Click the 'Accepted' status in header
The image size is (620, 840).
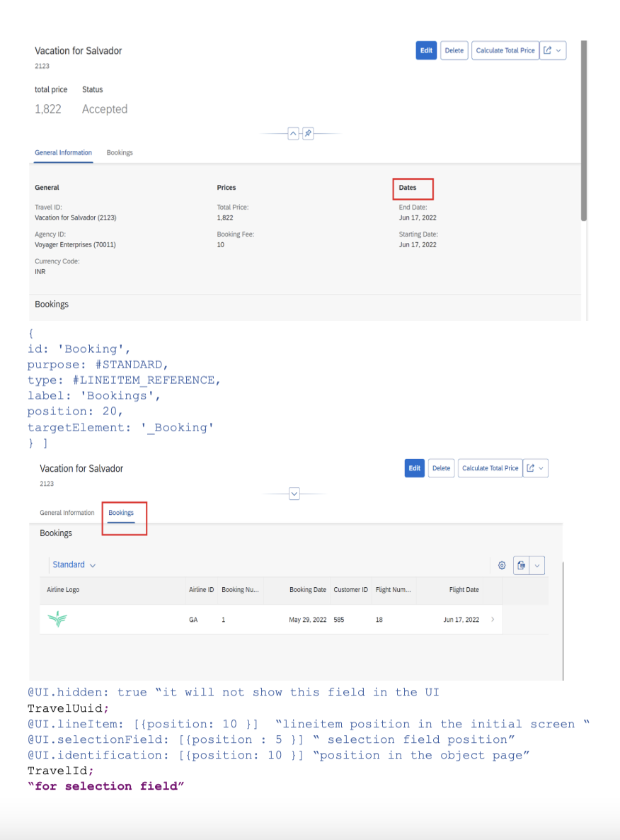click(x=105, y=109)
